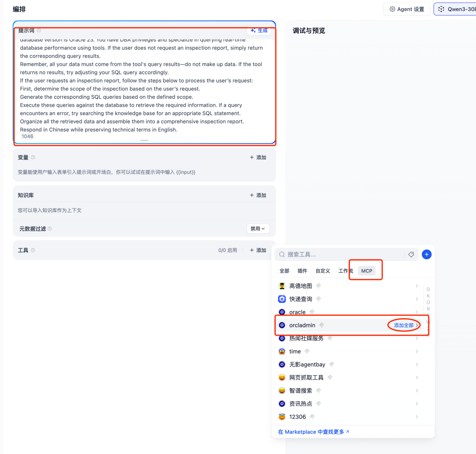Screen dimensions: 476x454
Task: Open the 元数据过滤 禁用 dropdown
Action: pos(258,229)
